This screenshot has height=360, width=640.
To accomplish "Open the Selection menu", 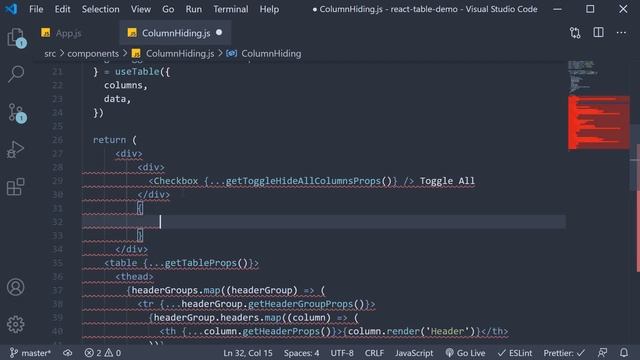I will coord(100,9).
